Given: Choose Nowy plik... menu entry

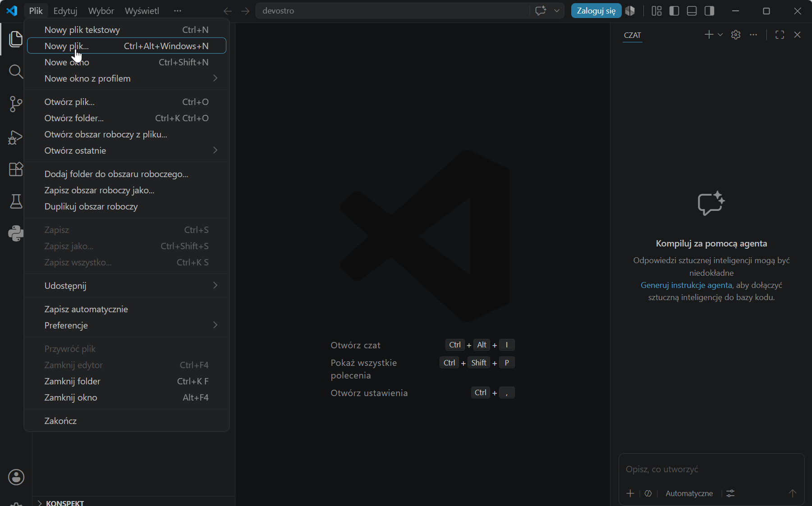Looking at the screenshot, I should tap(127, 46).
